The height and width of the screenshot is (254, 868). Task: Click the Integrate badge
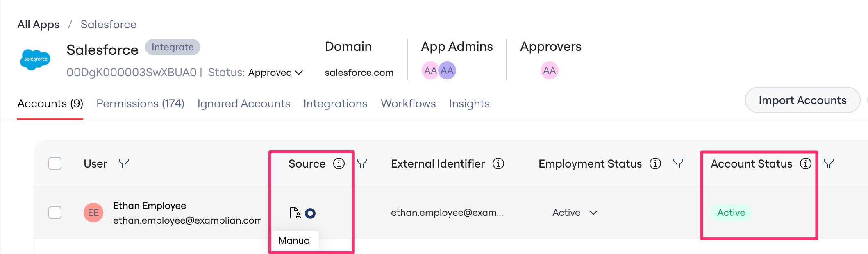[x=173, y=47]
